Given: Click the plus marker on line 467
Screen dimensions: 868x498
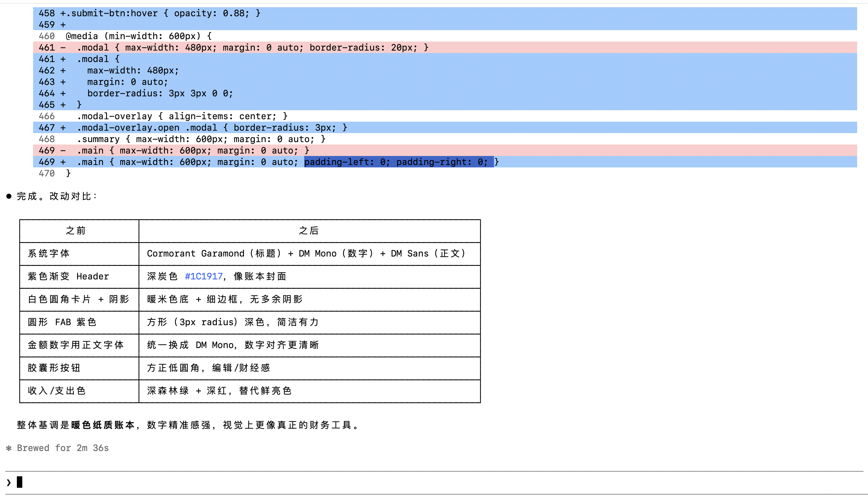Looking at the screenshot, I should pos(63,128).
